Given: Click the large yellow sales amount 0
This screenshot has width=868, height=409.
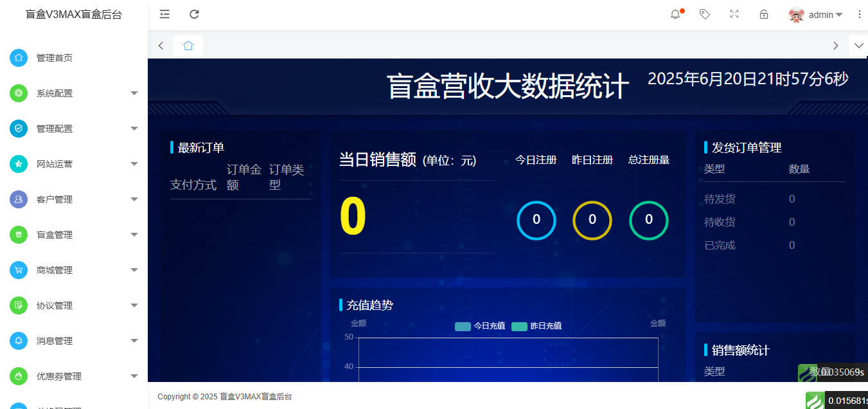Looking at the screenshot, I should [353, 217].
